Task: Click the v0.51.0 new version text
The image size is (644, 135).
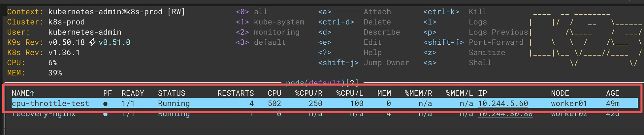Action: point(114,42)
